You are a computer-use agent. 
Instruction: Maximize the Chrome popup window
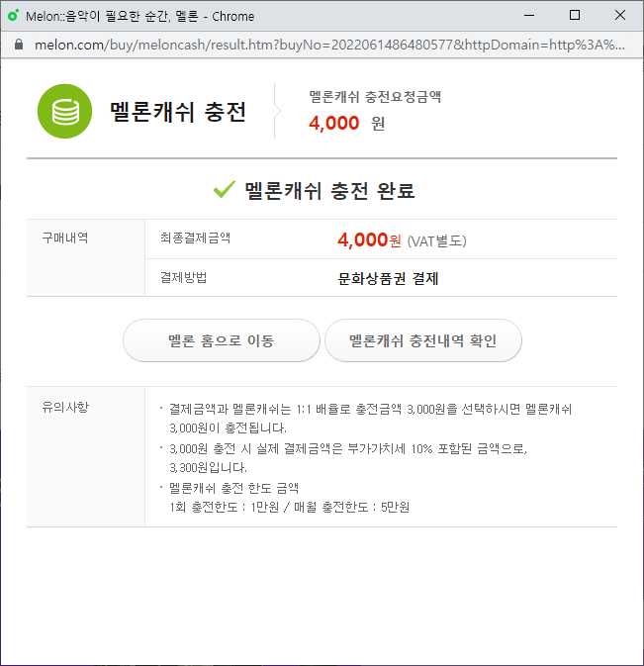(x=575, y=15)
